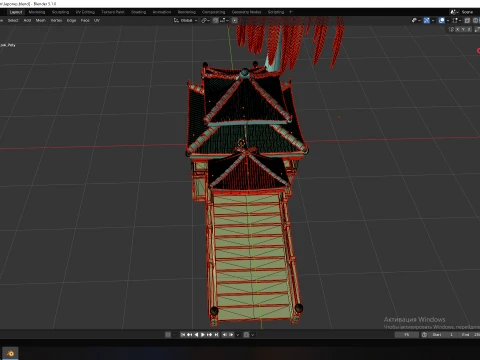Toggle X-ray display mode
The image size is (480, 360).
467,20
